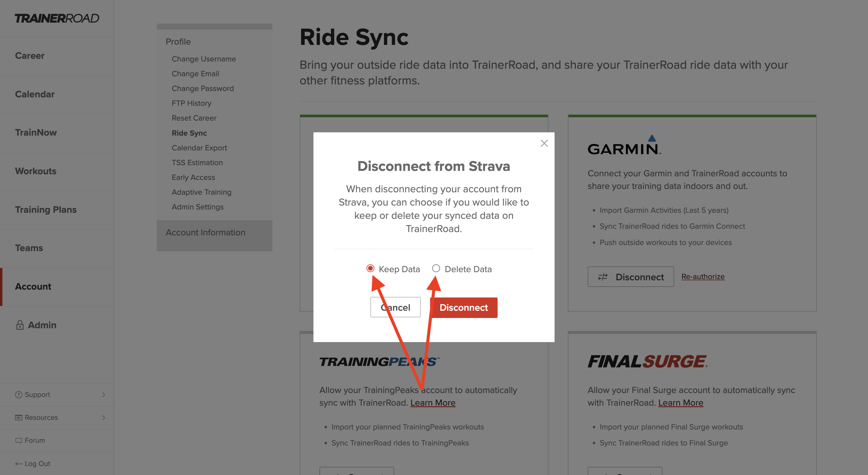Viewport: 868px width, 475px height.
Task: Confirm with the Disconnect button
Action: pyautogui.click(x=464, y=307)
